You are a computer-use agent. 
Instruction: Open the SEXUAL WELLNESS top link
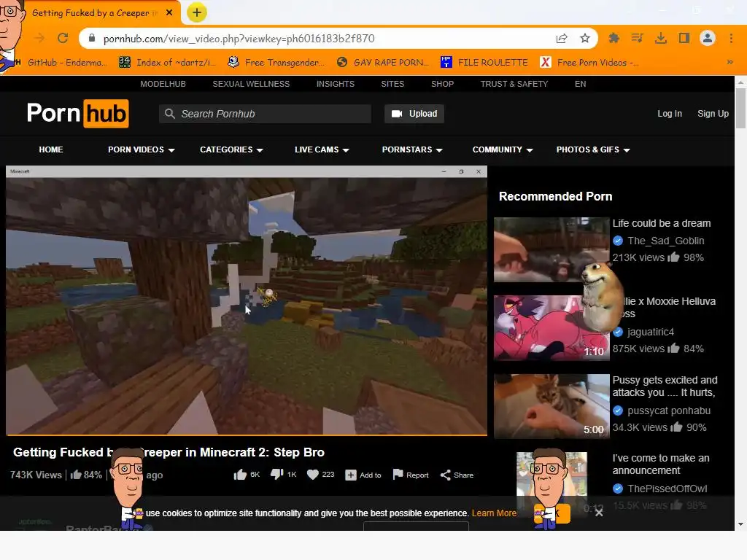pyautogui.click(x=251, y=84)
